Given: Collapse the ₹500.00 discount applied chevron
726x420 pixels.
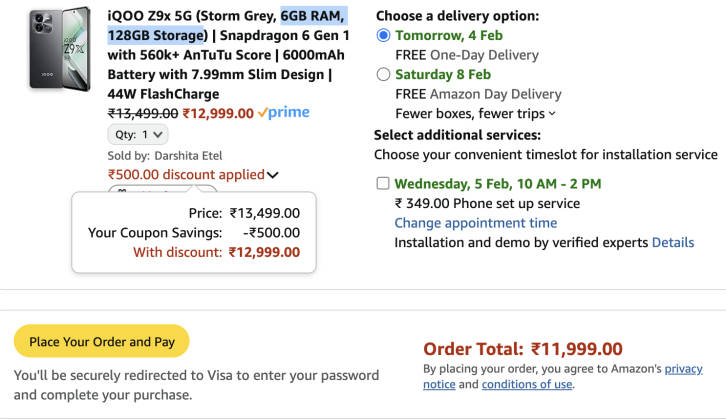Looking at the screenshot, I should [x=273, y=175].
